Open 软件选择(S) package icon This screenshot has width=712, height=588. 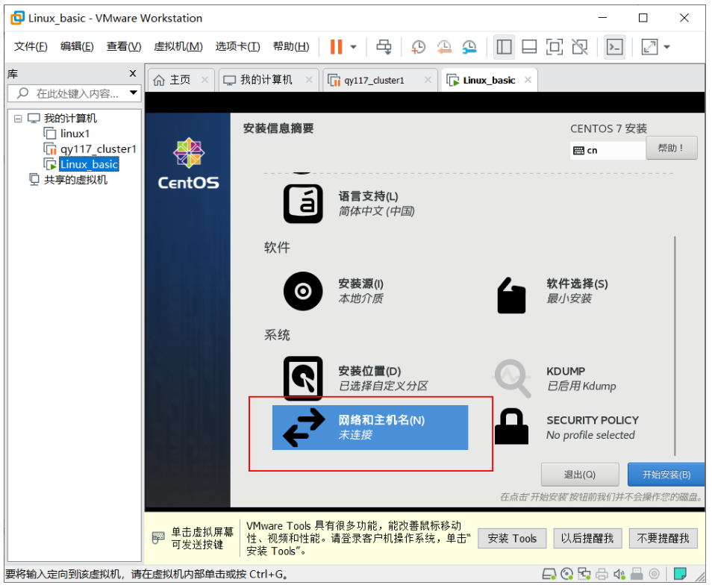click(x=511, y=295)
